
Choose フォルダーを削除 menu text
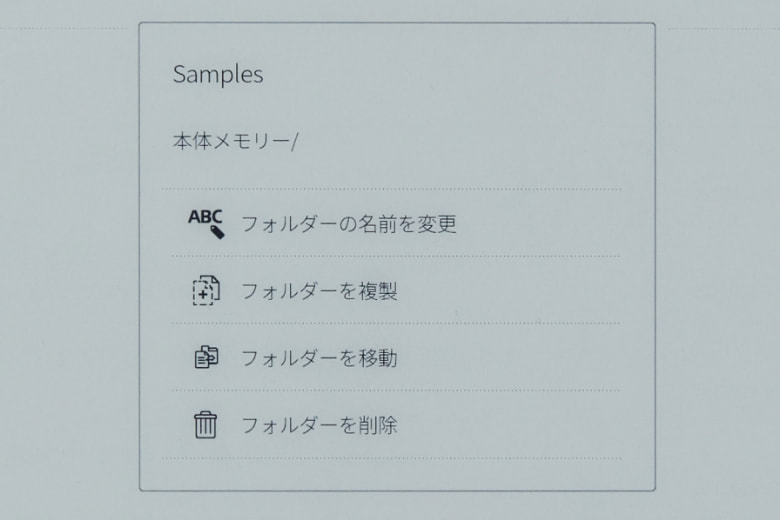(x=319, y=425)
